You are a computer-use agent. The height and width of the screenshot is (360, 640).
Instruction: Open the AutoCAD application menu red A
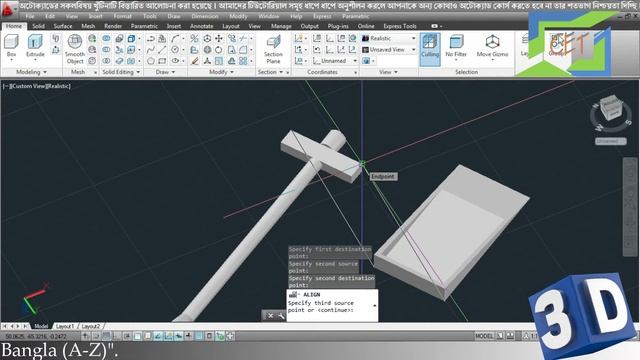7,9
